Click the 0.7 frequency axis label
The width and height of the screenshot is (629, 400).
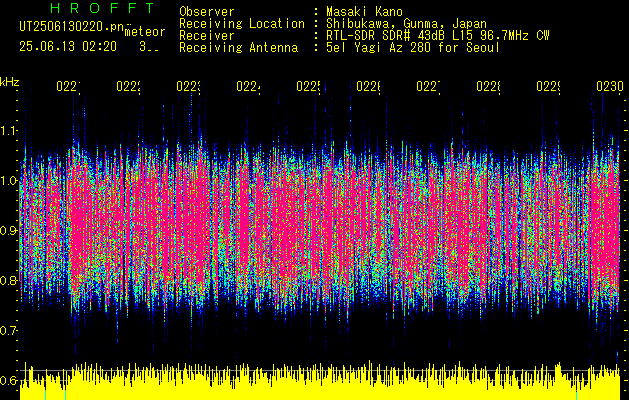8,330
